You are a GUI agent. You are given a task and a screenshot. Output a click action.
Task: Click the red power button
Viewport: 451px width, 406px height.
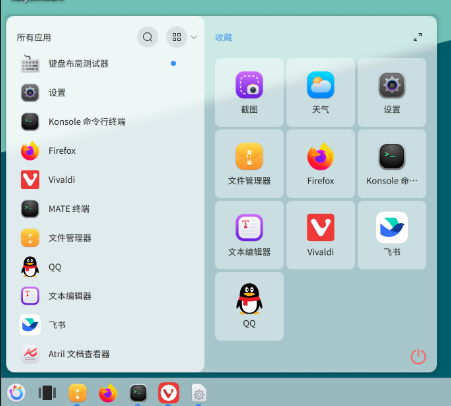[418, 357]
